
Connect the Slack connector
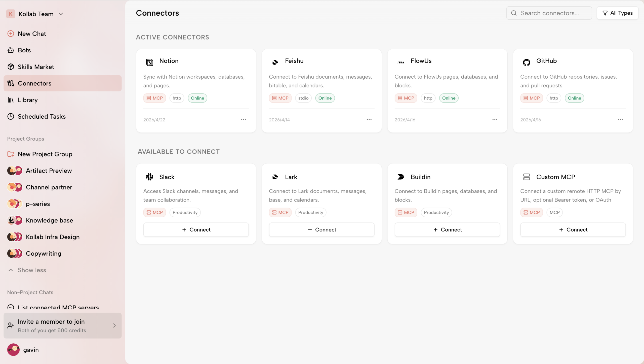196,229
